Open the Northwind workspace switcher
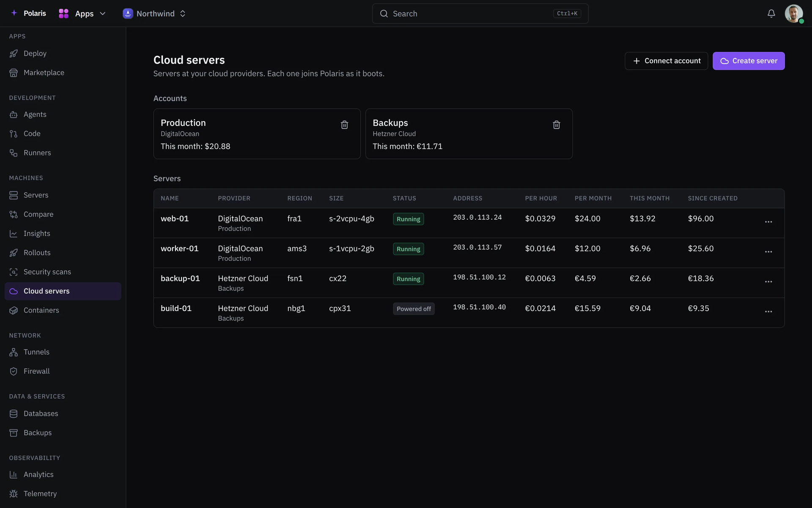 click(154, 14)
